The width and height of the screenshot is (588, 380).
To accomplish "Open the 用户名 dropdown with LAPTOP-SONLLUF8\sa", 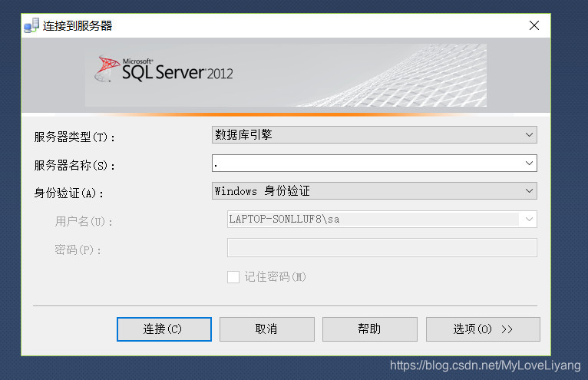I will [x=382, y=219].
